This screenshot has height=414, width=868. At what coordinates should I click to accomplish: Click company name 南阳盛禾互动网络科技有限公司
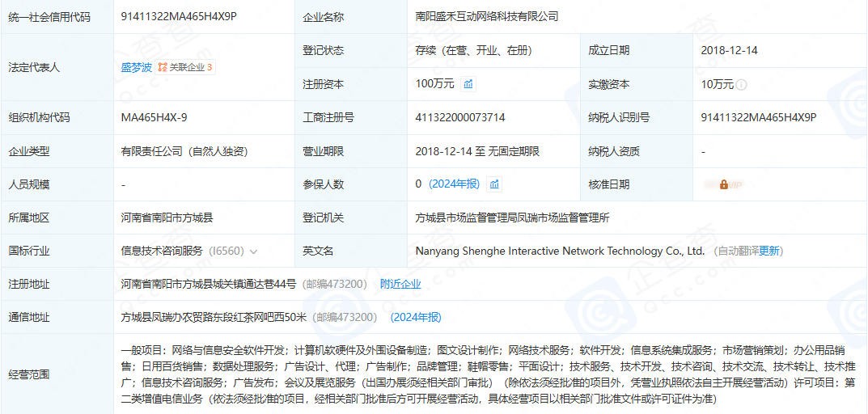tap(486, 16)
